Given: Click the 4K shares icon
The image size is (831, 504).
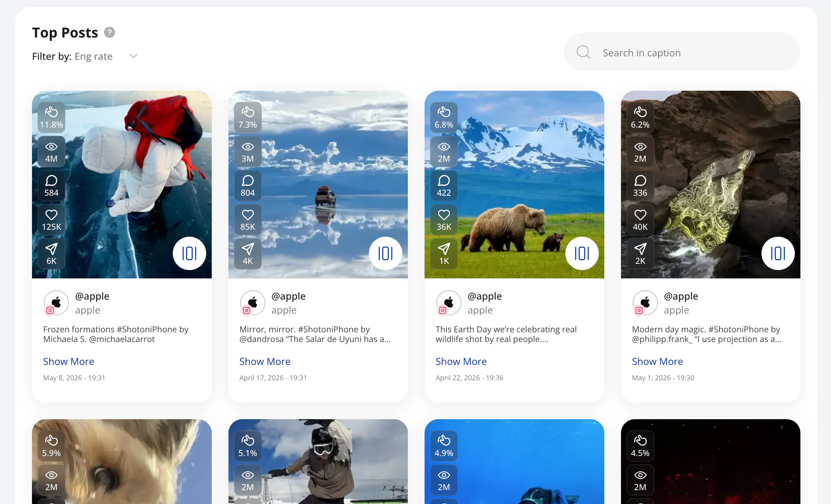Looking at the screenshot, I should pyautogui.click(x=248, y=249).
